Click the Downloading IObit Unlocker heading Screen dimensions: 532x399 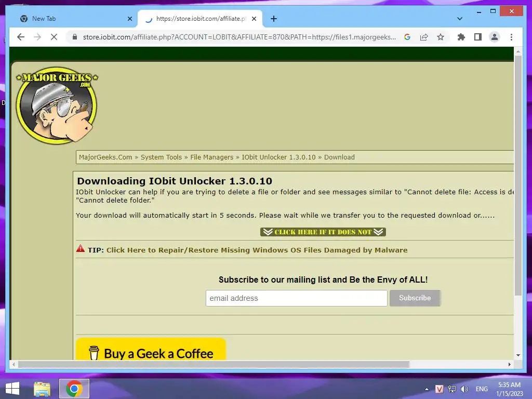tap(175, 181)
